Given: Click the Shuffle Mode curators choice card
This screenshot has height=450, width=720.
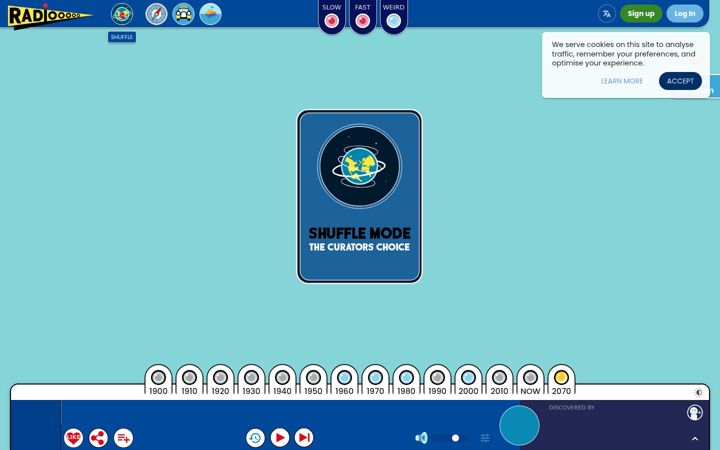Looking at the screenshot, I should point(360,197).
